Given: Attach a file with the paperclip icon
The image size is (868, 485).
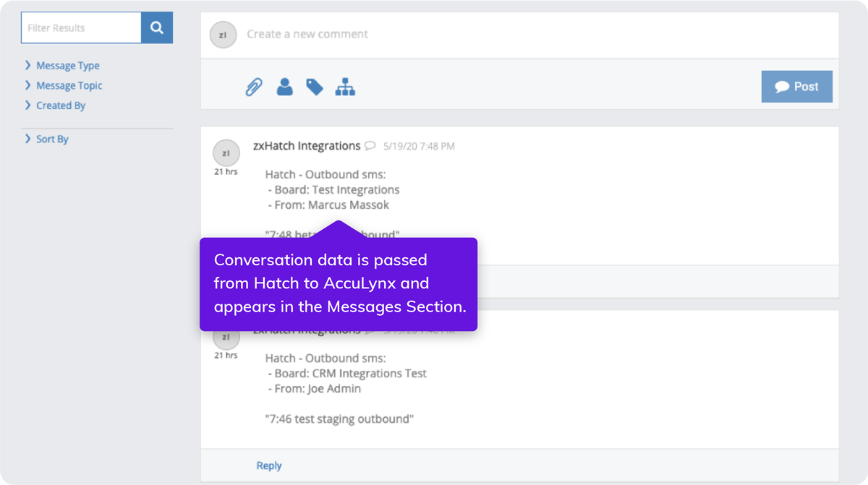Looking at the screenshot, I should [254, 87].
